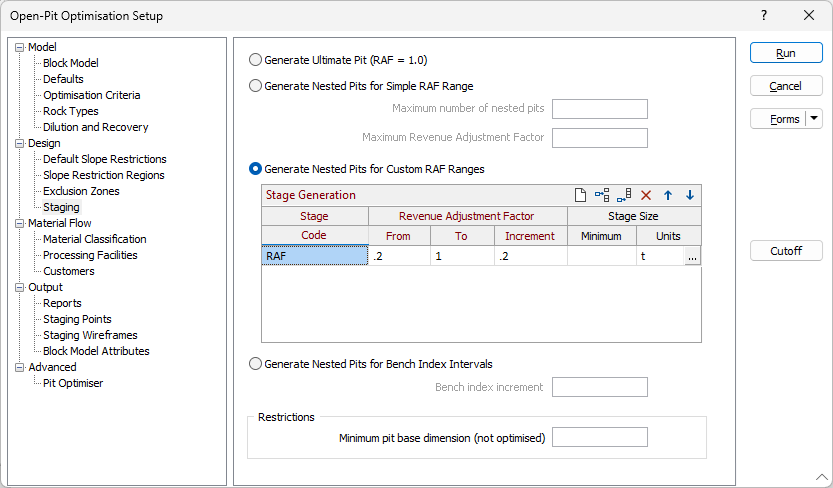Click the Cutoff button
The width and height of the screenshot is (833, 488).
tap(786, 251)
